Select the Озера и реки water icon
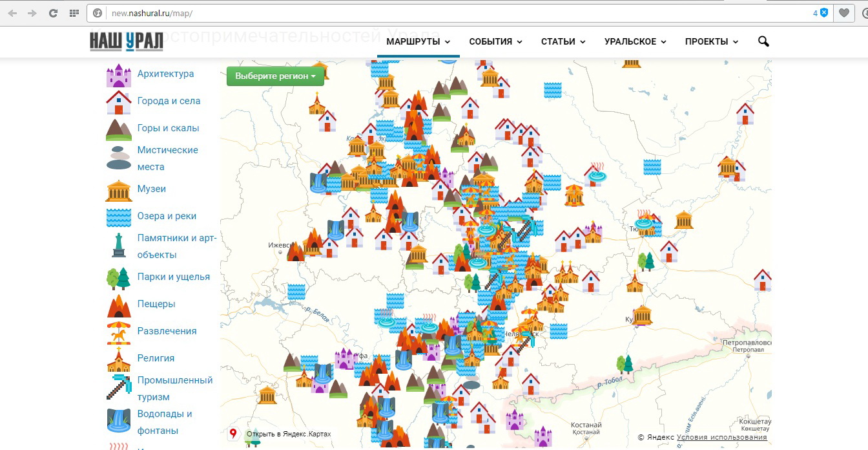 (x=119, y=217)
